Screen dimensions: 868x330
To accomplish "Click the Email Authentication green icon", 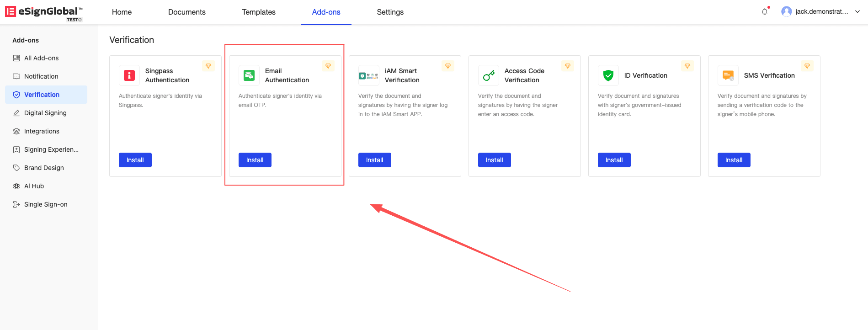I will click(249, 75).
